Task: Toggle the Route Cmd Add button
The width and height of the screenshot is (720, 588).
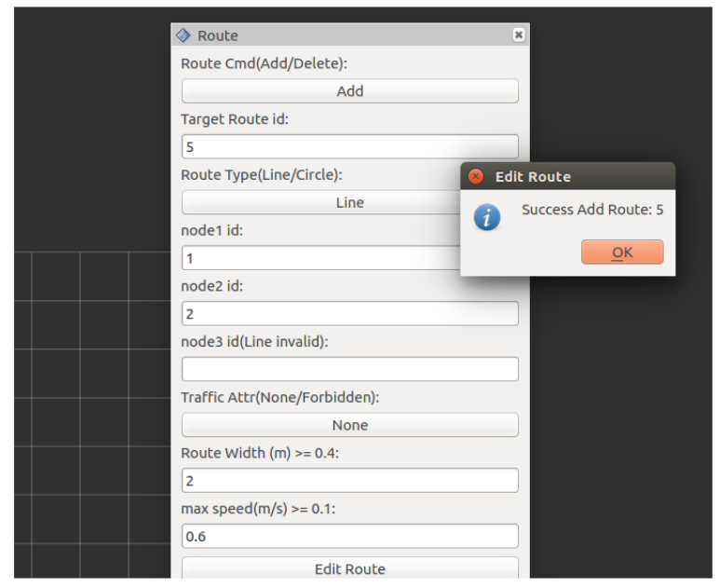Action: [349, 91]
